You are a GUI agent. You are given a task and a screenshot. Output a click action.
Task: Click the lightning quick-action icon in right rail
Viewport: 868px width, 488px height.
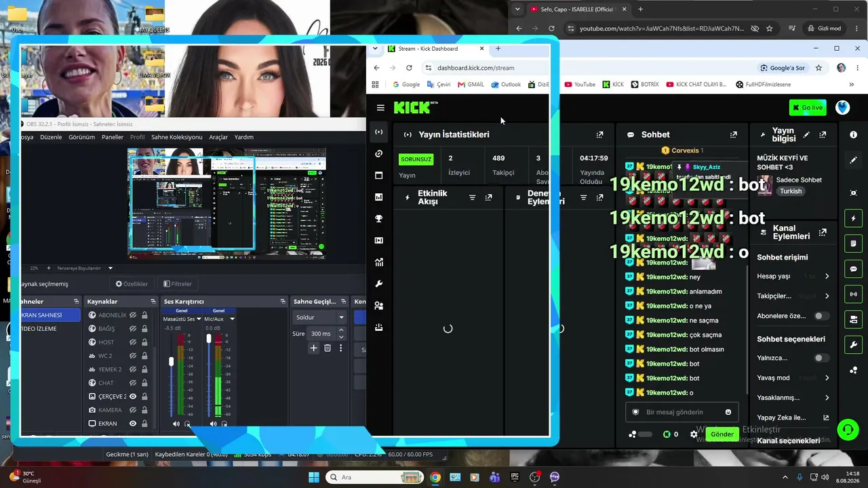(853, 218)
